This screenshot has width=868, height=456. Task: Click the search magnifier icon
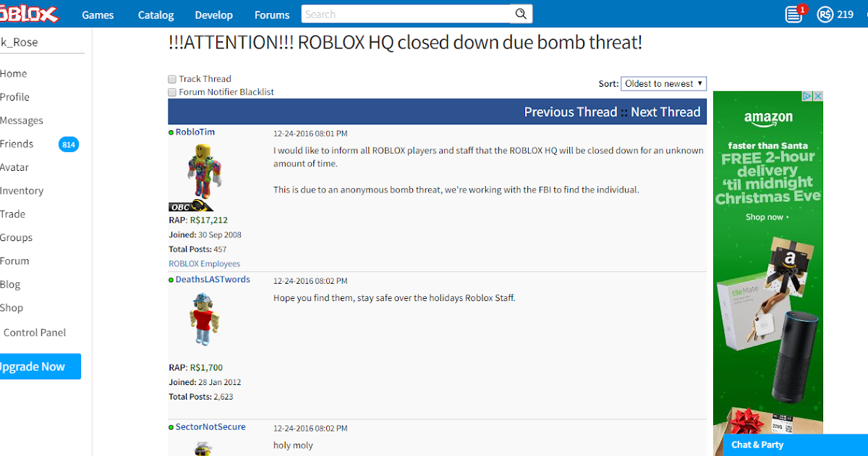pos(521,14)
